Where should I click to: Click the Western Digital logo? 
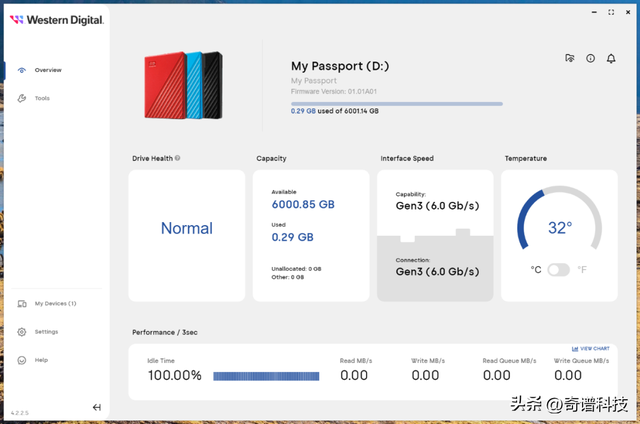coord(58,19)
